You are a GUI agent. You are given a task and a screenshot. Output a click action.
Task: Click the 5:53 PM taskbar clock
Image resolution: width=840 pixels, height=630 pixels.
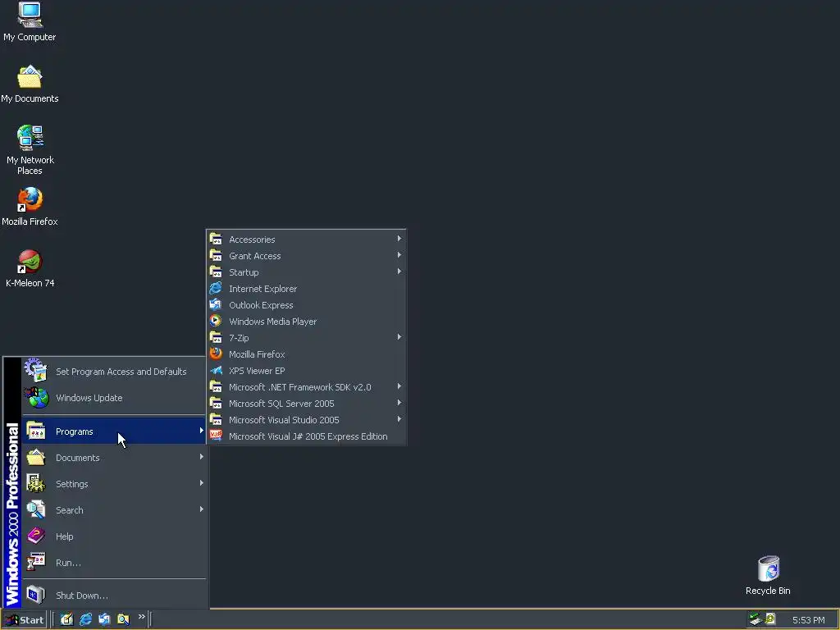(x=808, y=620)
